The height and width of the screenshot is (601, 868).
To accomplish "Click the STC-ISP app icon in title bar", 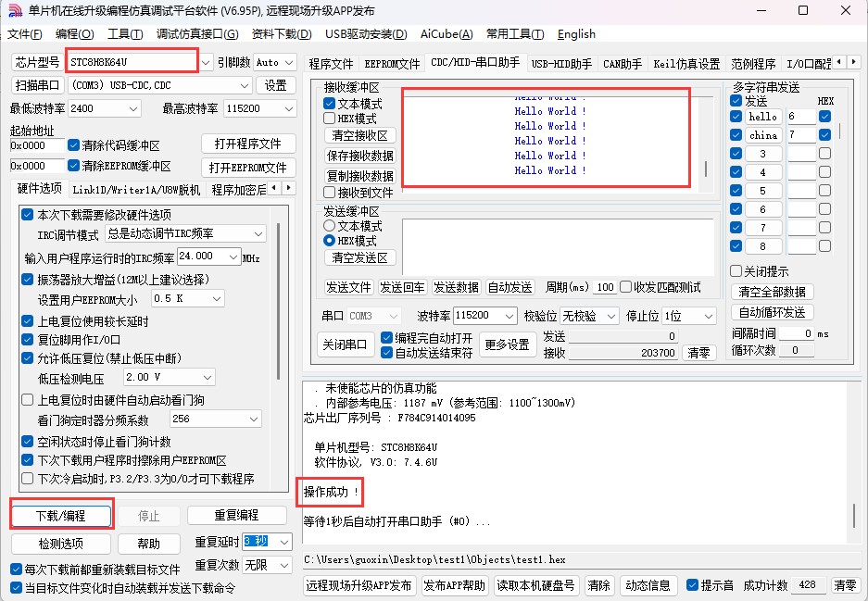I will click(15, 10).
